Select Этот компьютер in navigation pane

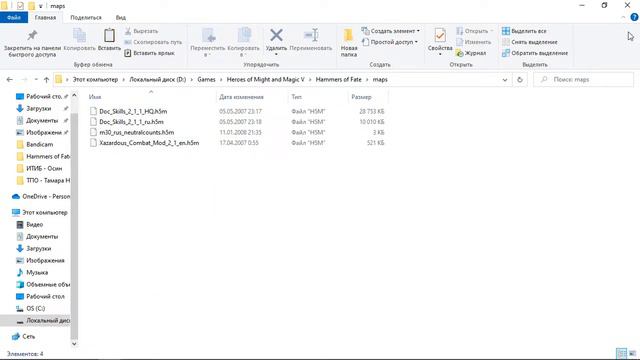pyautogui.click(x=40, y=212)
